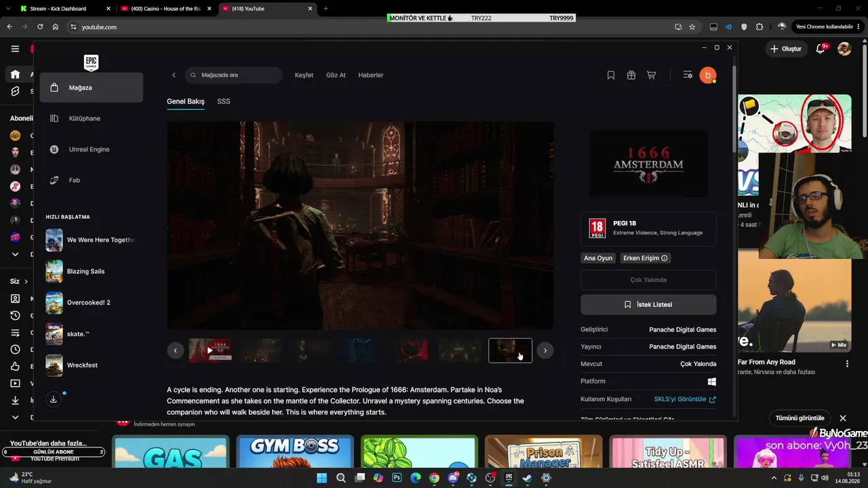Click the Çok Yakında button

pyautogui.click(x=648, y=280)
